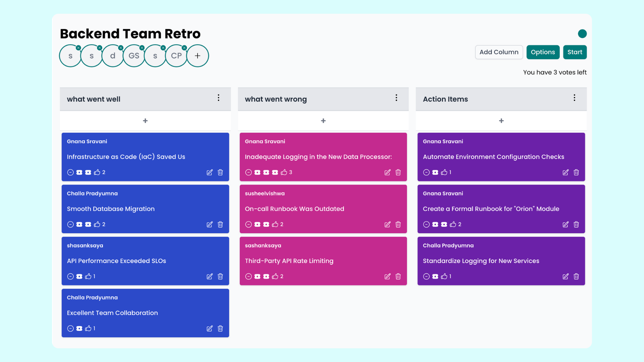Image resolution: width=644 pixels, height=362 pixels.
Task: Remove a vote from On-call Runbook card
Action: (x=248, y=224)
